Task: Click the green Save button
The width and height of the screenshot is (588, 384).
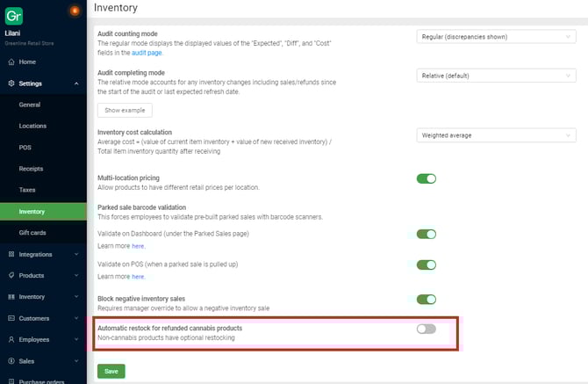Action: point(111,371)
